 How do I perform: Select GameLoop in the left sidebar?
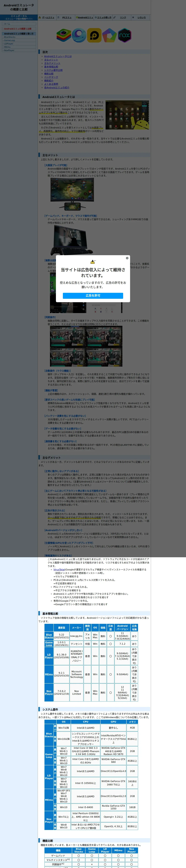[19, 41]
